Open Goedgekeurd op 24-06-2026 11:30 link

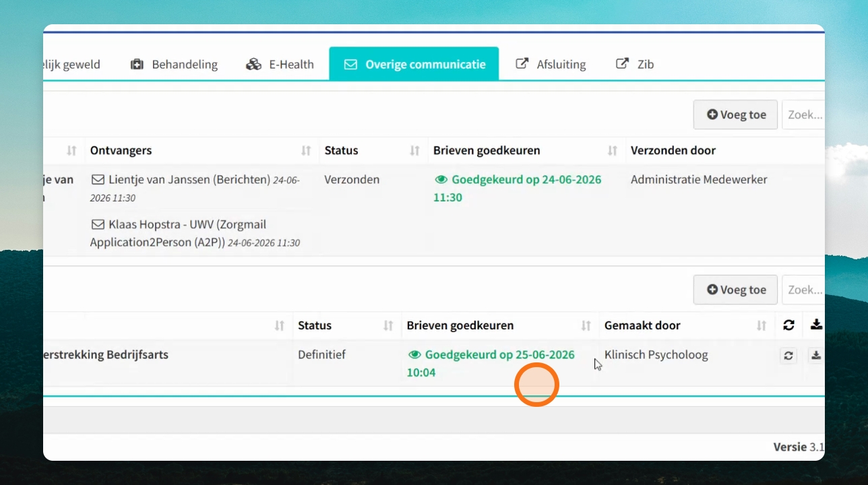tap(518, 189)
